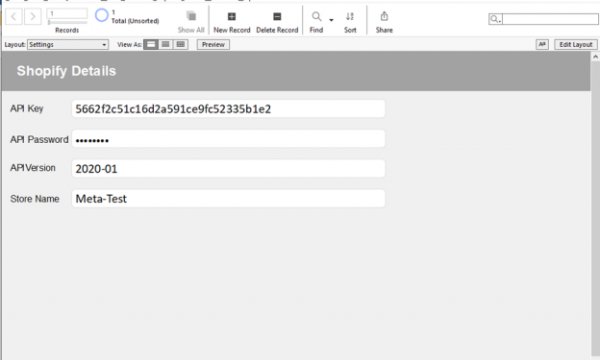600x360 pixels.
Task: Click the API Password field
Action: click(x=228, y=139)
